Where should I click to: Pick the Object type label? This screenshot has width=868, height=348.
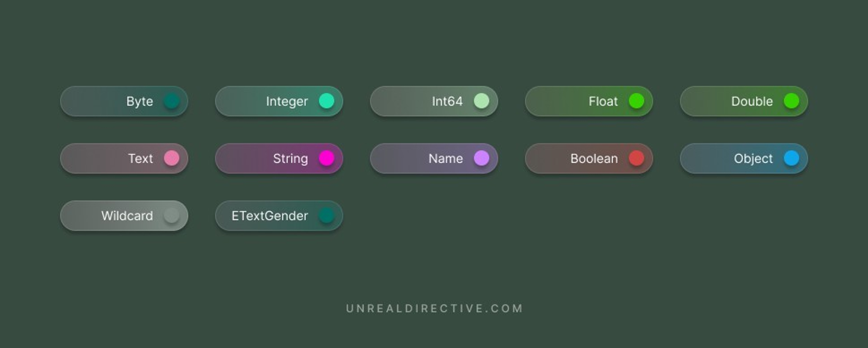(753, 159)
